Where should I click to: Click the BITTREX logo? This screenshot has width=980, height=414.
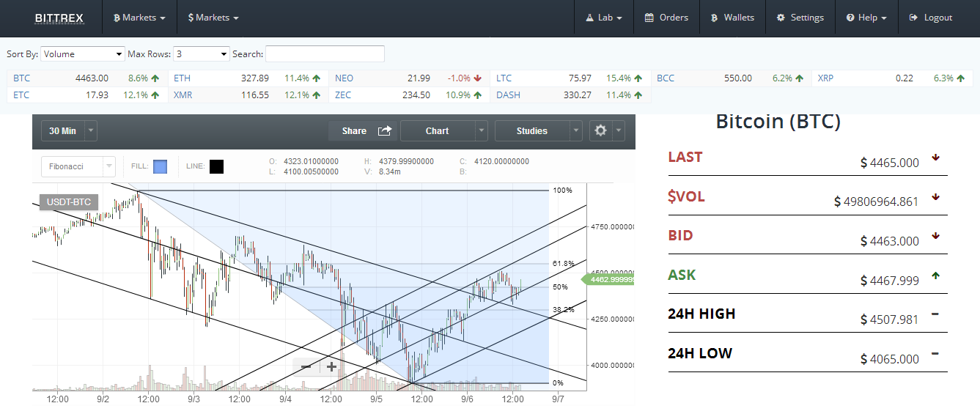[59, 18]
